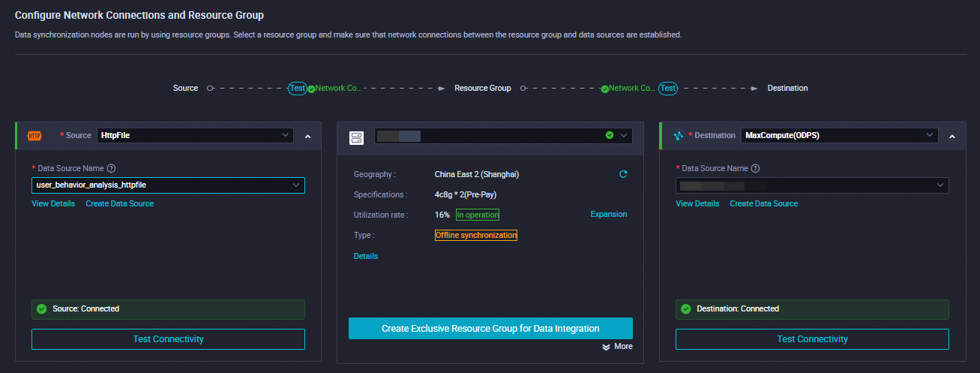Screen dimensions: 980x373
Task: Click the source-side Test button in the flow
Action: [298, 89]
